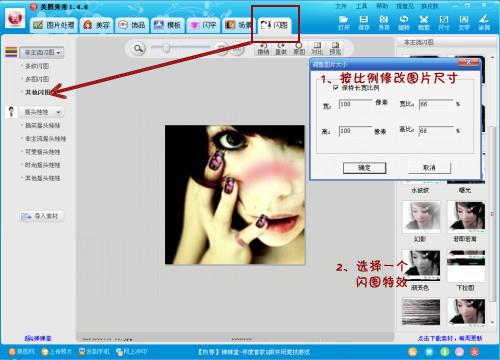Click the Redo (重做) icon
This screenshot has height=360, width=500.
pos(281,45)
